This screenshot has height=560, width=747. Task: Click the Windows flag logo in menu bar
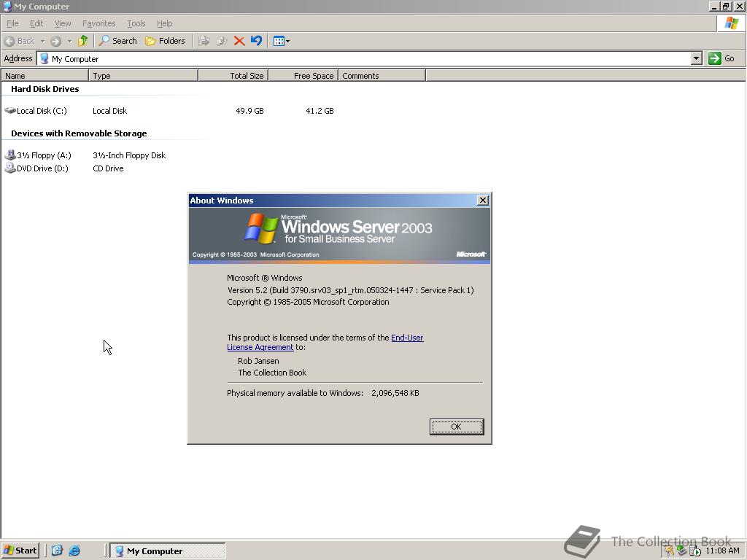tap(731, 23)
